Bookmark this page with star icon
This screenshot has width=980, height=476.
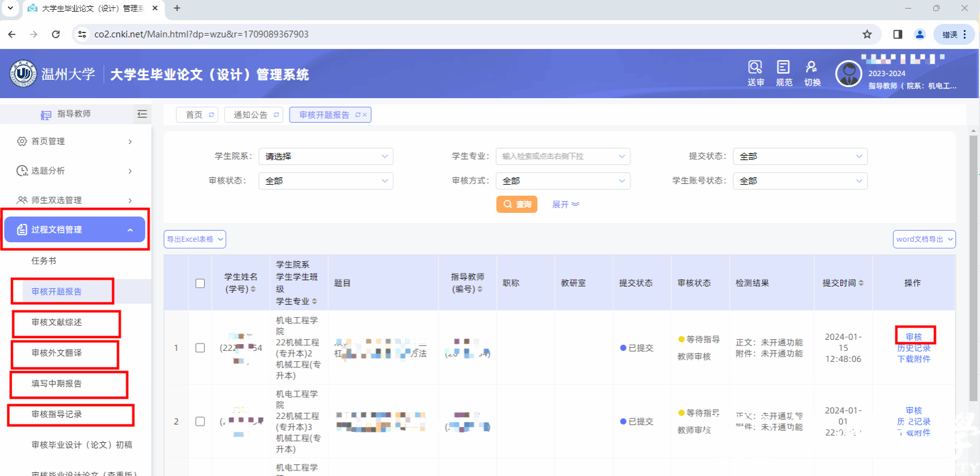click(867, 34)
